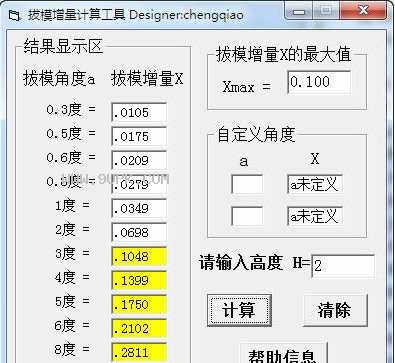Click the 结果显示区 group title

[x=63, y=46]
